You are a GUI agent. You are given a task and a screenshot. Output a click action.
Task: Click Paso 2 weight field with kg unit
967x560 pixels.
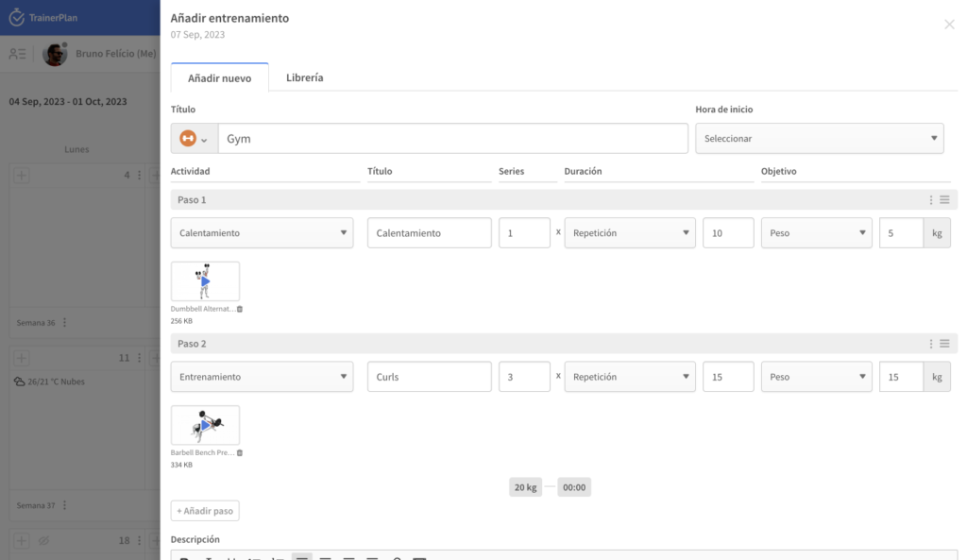902,377
